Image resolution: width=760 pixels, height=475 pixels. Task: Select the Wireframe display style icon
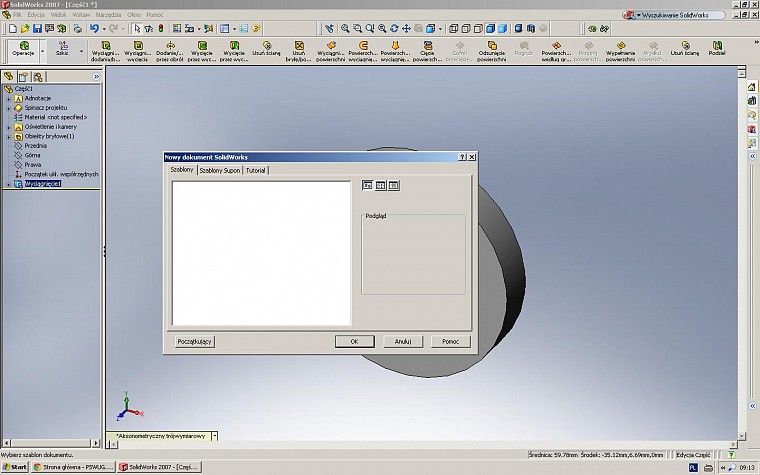[453, 29]
